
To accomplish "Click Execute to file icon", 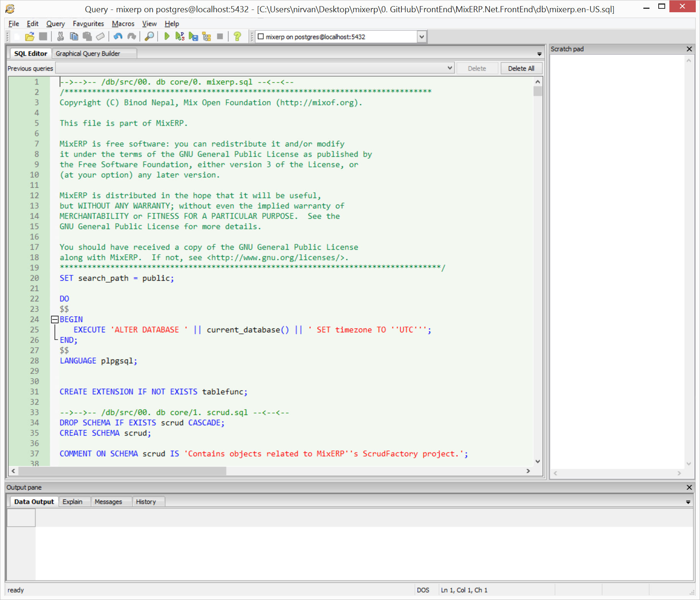I will click(193, 37).
